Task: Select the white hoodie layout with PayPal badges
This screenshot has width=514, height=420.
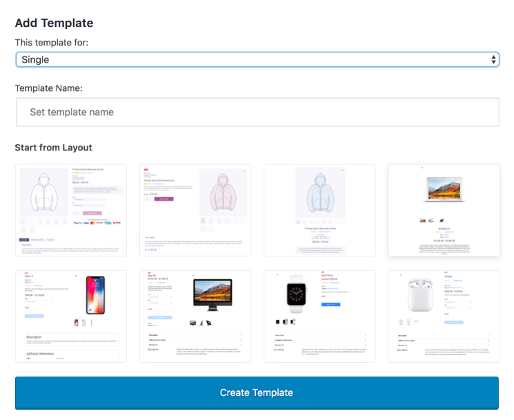Action: click(71, 210)
